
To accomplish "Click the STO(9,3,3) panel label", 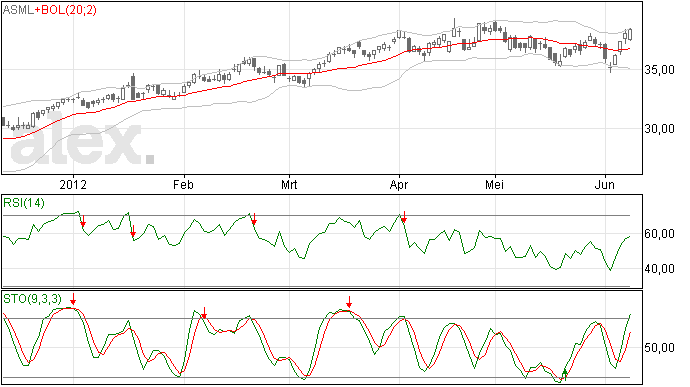I will point(33,299).
